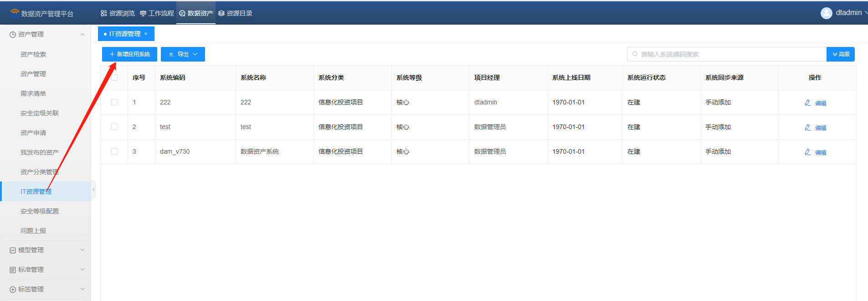Open 问题上报 in sidebar
868x301 pixels.
tap(33, 231)
